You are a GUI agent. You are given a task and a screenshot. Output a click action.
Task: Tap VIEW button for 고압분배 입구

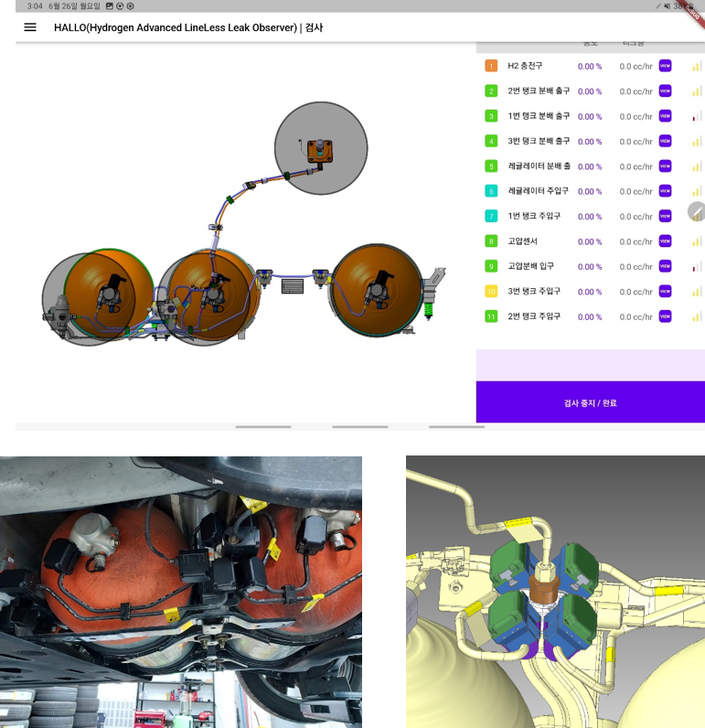click(665, 266)
